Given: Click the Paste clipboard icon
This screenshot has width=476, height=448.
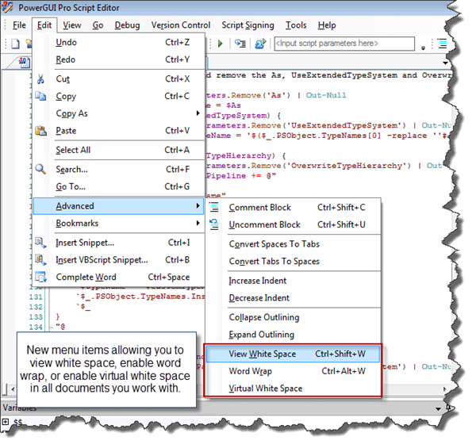Looking at the screenshot, I should (x=40, y=131).
